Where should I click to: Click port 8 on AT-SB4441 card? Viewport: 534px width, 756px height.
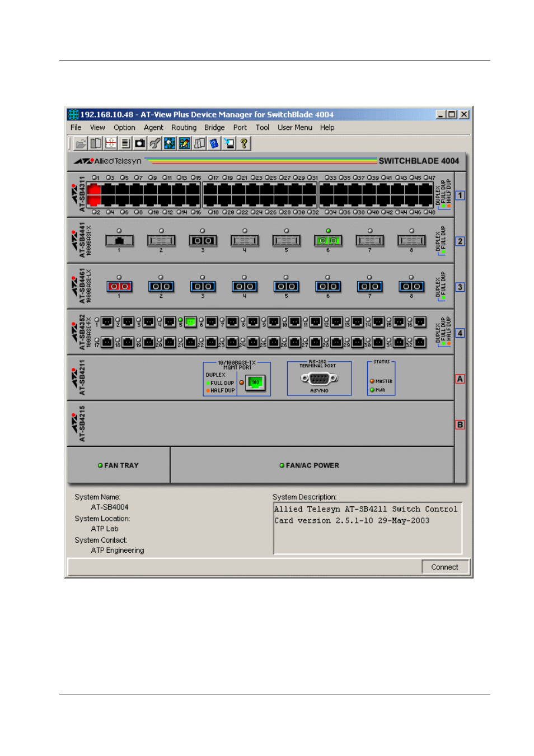411,241
